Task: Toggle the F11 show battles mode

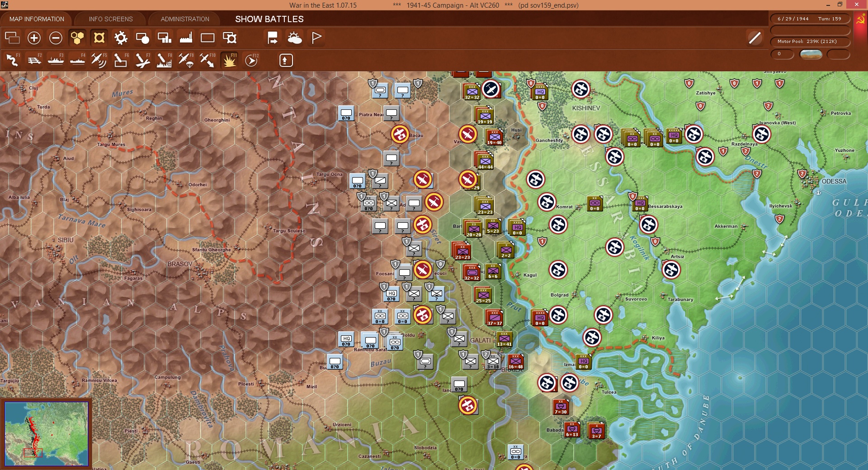Action: pyautogui.click(x=229, y=60)
